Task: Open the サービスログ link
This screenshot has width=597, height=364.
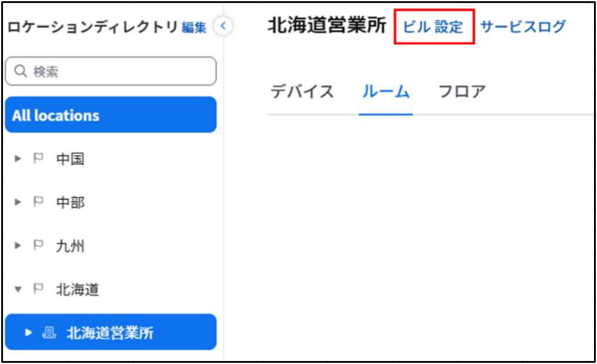Action: coord(523,26)
